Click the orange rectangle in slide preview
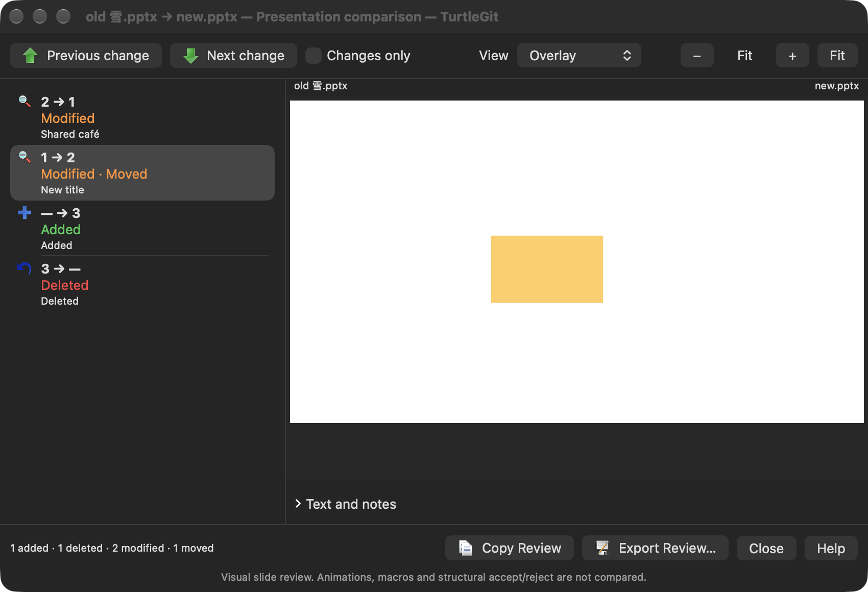The image size is (868, 592). [x=547, y=269]
